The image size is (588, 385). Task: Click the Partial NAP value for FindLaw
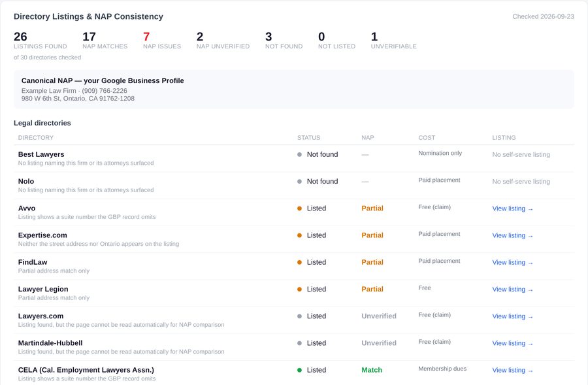coord(372,262)
